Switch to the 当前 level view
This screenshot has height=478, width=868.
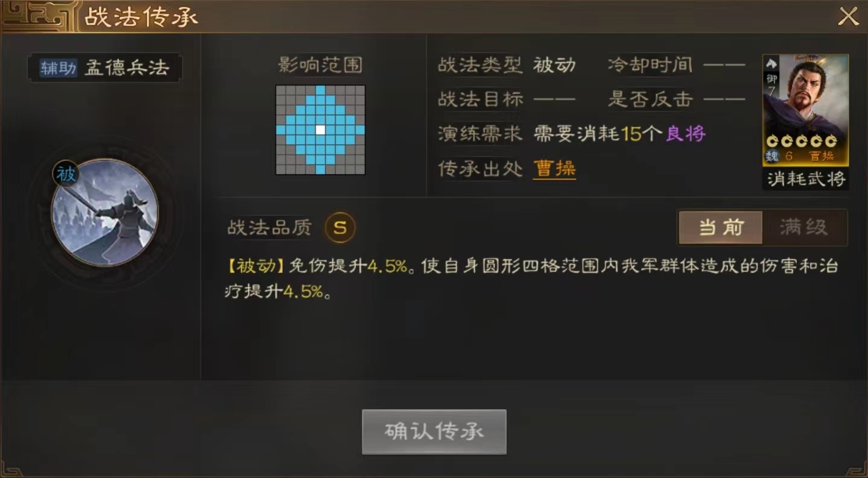coord(720,227)
